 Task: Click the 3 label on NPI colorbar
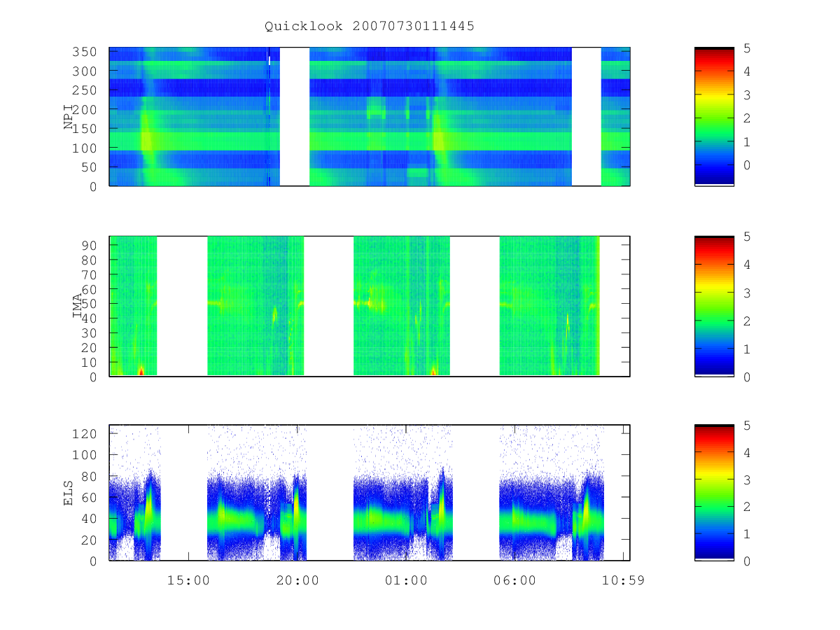748,95
